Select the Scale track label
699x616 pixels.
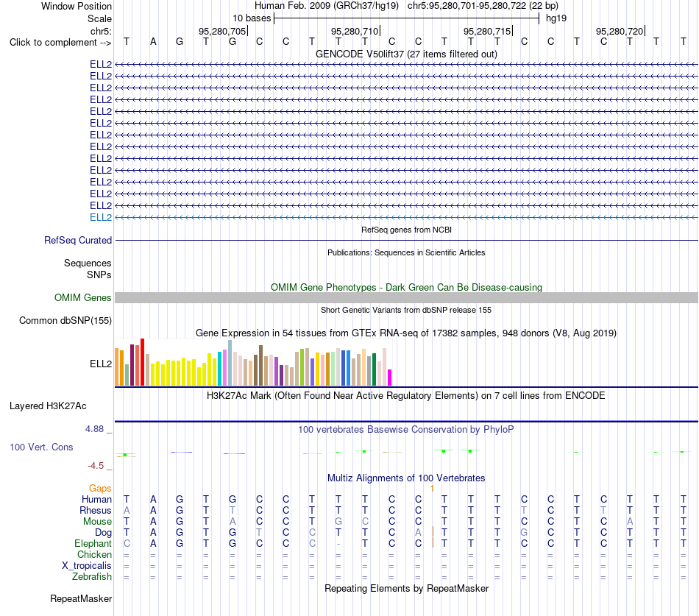(x=99, y=18)
